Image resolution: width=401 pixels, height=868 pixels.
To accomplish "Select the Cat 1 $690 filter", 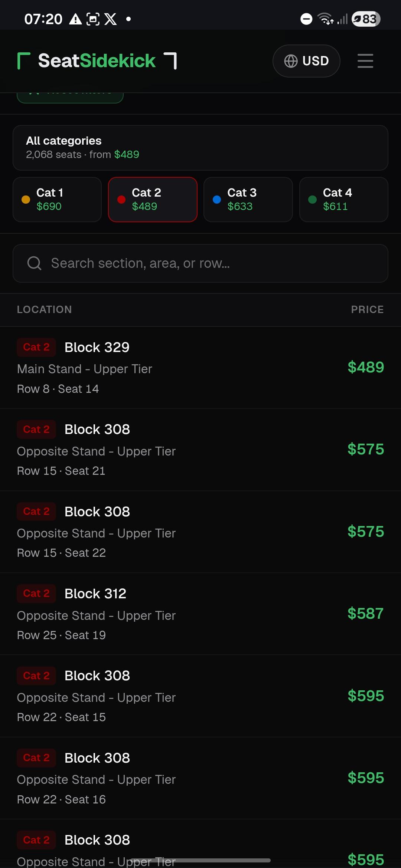I will point(57,200).
